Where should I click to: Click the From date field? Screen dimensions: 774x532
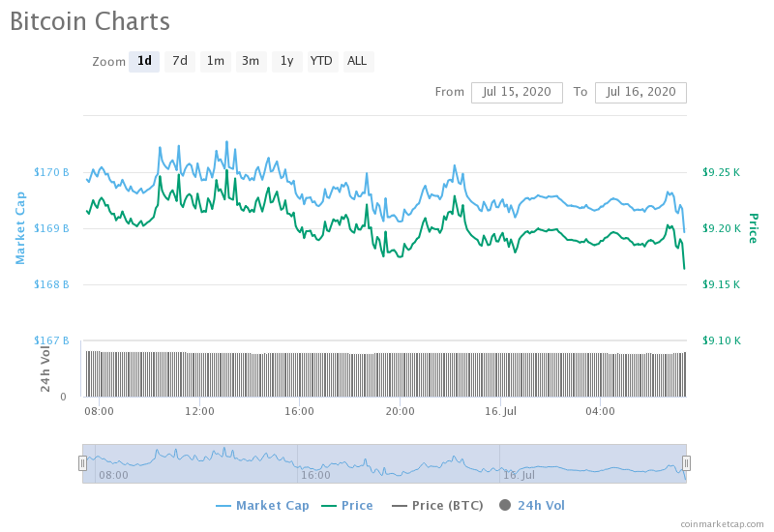tap(517, 92)
